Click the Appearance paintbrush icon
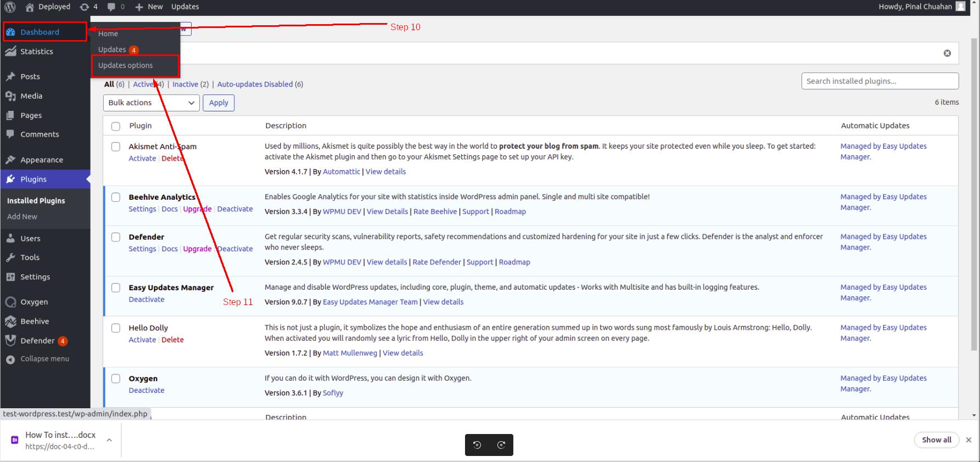 pos(10,160)
